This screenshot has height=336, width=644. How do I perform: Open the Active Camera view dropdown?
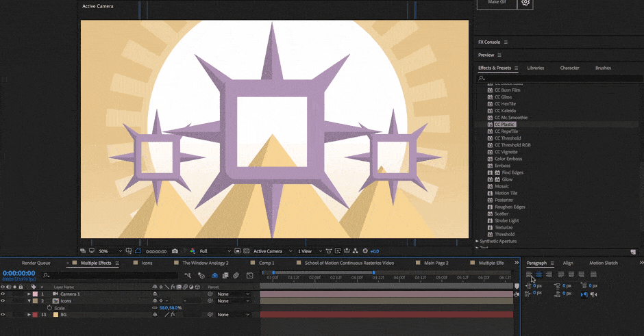[273, 251]
